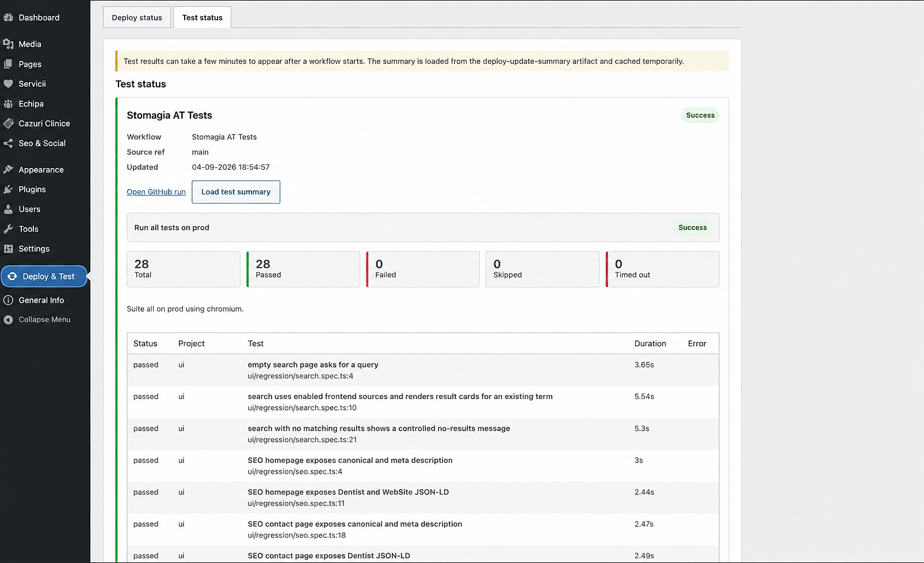The height and width of the screenshot is (563, 924).
Task: Open Users in the sidebar
Action: tap(29, 209)
